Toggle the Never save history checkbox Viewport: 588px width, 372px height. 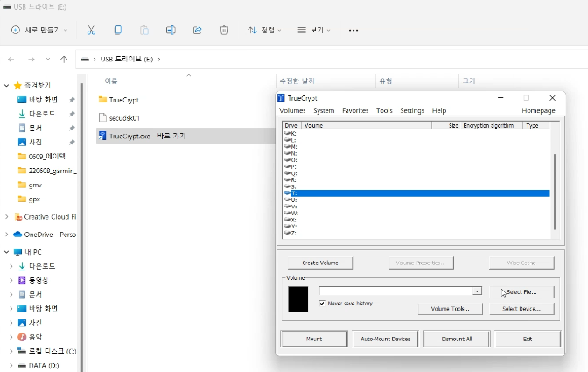[x=322, y=304]
